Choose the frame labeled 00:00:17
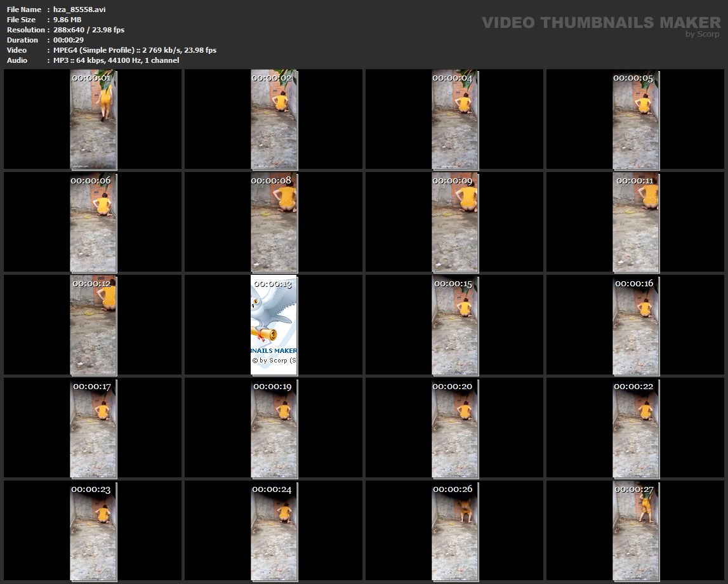Screen dimensions: 728x584 [93, 428]
